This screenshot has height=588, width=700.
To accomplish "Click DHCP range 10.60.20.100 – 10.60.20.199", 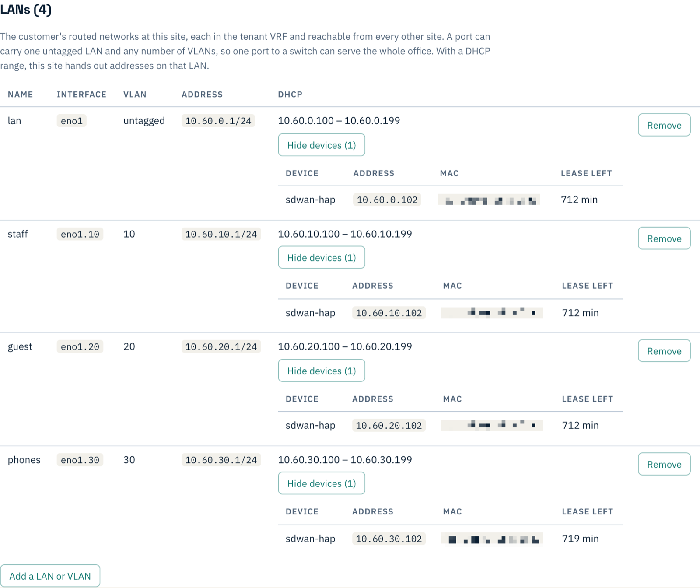I will coord(345,346).
